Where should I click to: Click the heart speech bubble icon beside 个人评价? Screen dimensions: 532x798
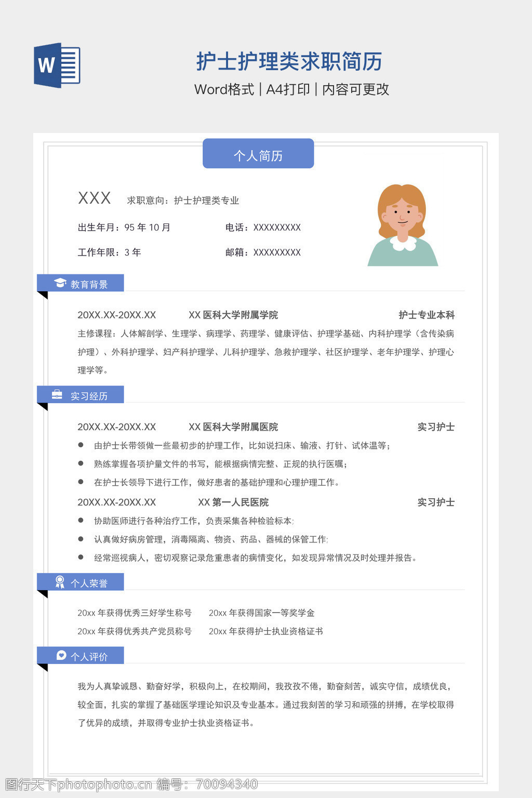pos(61,655)
